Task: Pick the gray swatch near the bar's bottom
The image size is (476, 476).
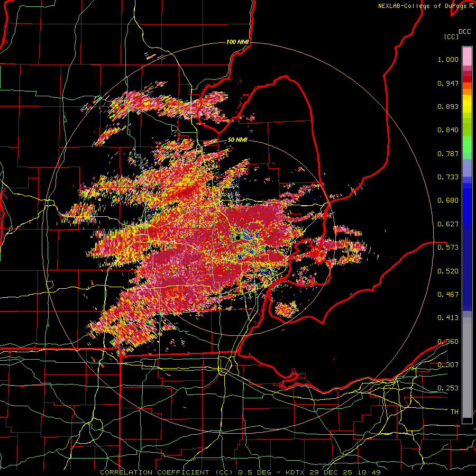Action: pyautogui.click(x=467, y=368)
